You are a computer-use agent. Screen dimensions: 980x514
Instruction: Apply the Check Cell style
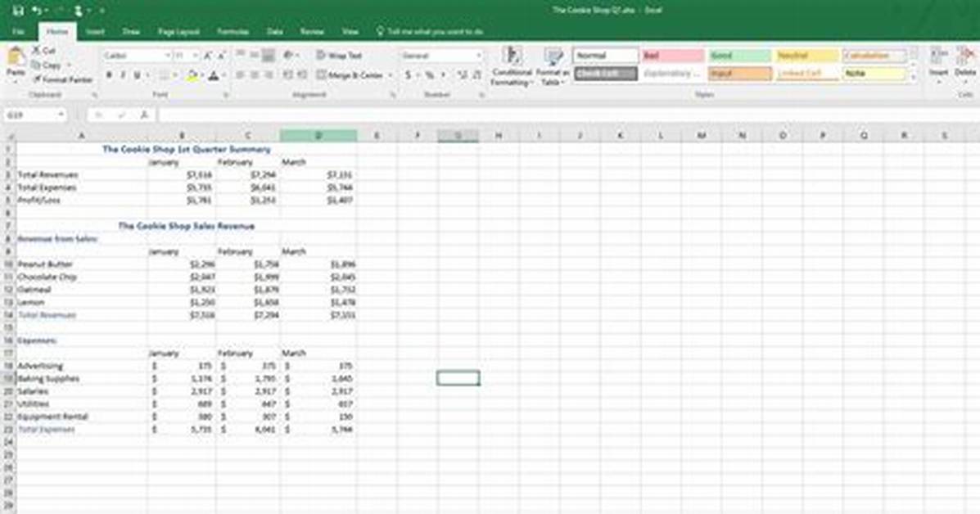pos(605,74)
